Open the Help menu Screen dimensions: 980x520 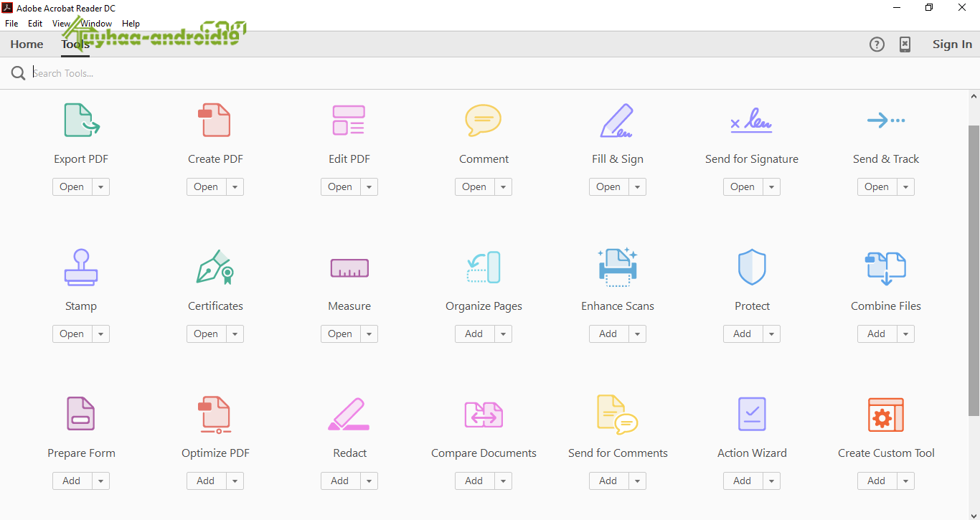[x=131, y=24]
